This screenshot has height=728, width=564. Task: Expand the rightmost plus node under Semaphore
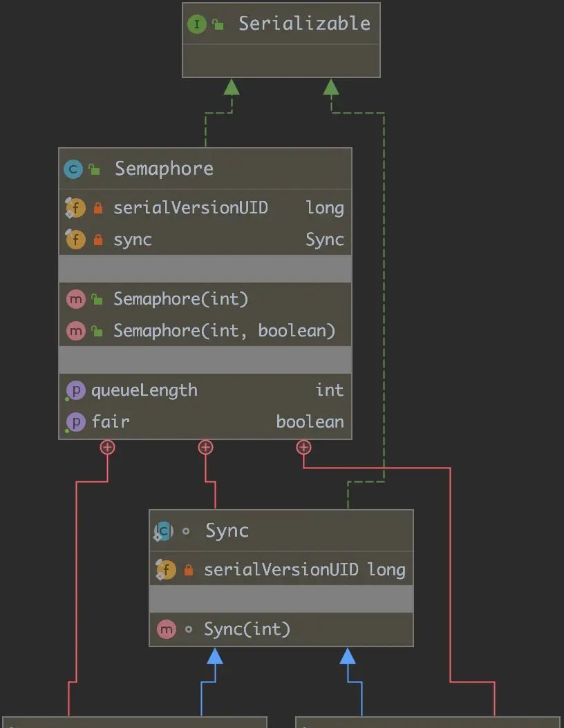pos(303,447)
